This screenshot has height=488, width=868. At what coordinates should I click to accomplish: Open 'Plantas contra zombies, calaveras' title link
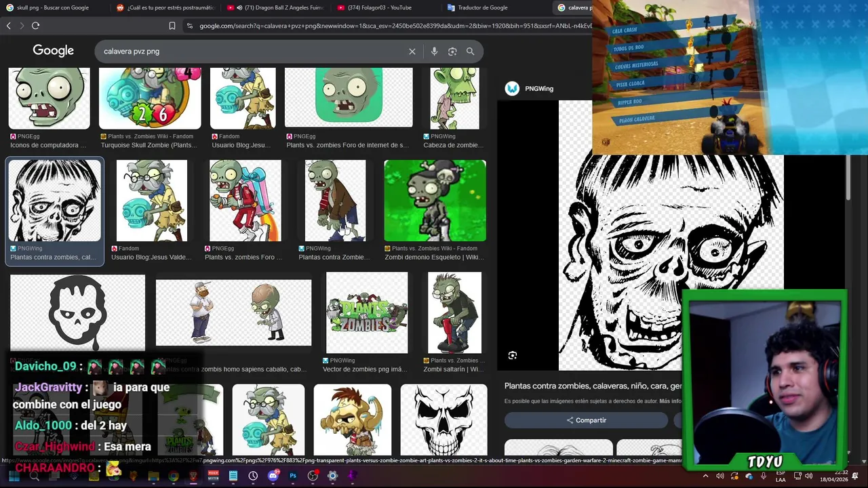pos(593,386)
